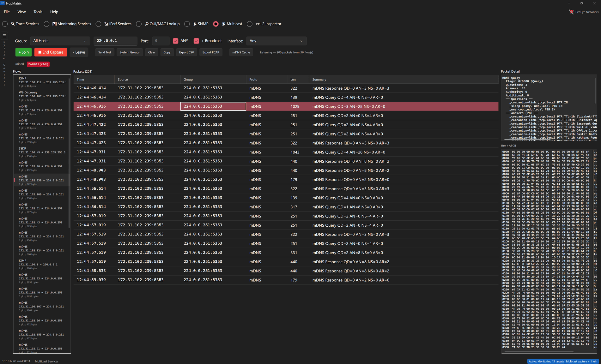601x364 pixels.
Task: Click the - Leave button
Action: 79,52
